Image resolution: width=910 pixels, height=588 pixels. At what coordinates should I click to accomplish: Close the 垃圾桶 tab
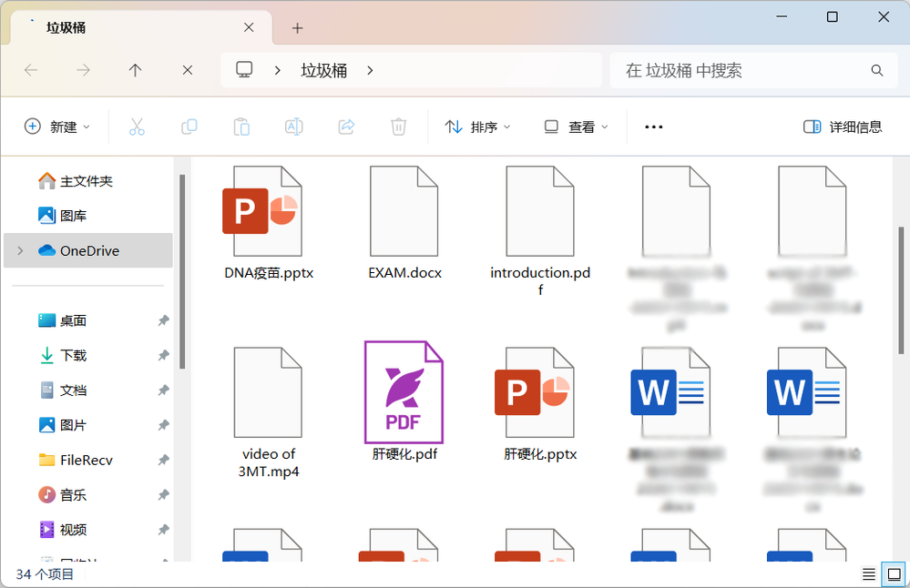click(249, 27)
